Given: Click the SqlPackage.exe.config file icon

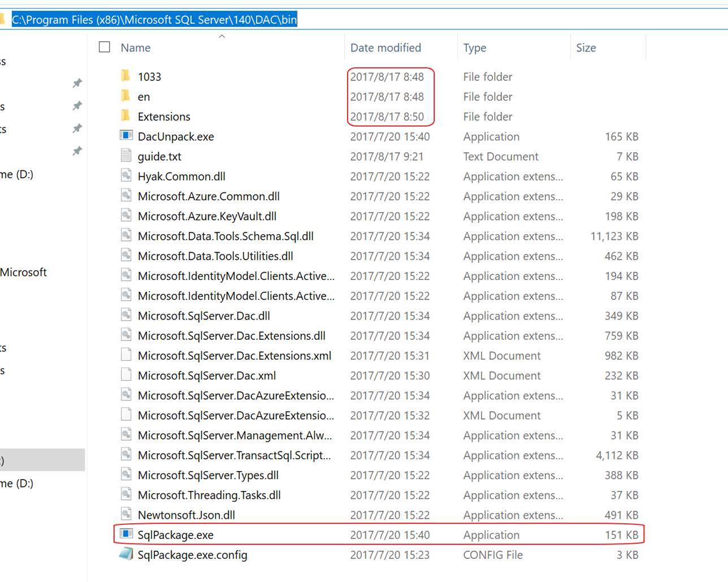Looking at the screenshot, I should pos(126,555).
